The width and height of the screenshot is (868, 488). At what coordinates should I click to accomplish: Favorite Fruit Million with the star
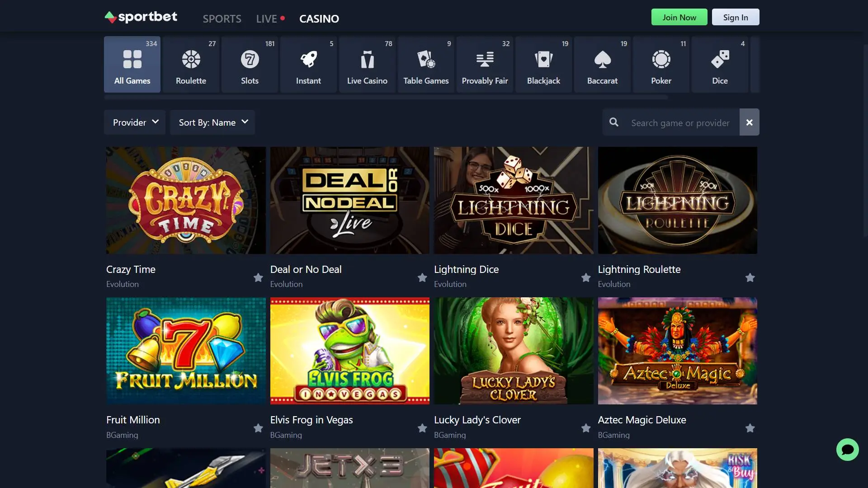[258, 428]
